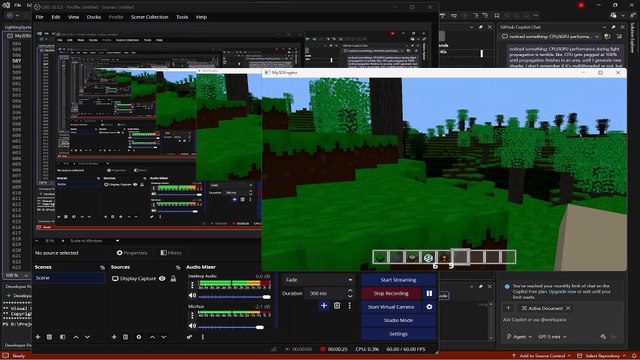Screen dimensions: 640x360
Task: Select the Scene entry in Scenes list
Action: tap(69, 278)
